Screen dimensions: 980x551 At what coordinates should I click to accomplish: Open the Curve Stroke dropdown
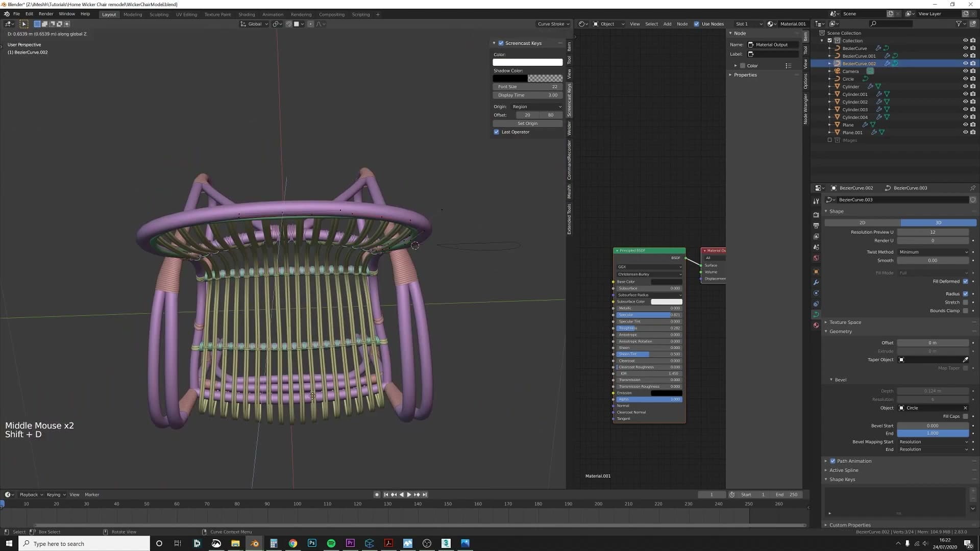coord(553,24)
